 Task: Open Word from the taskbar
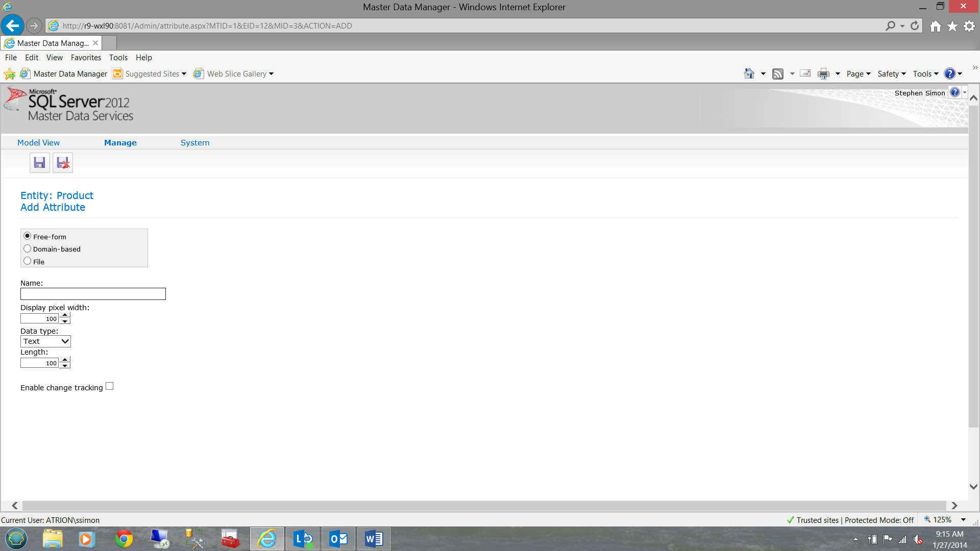coord(374,539)
